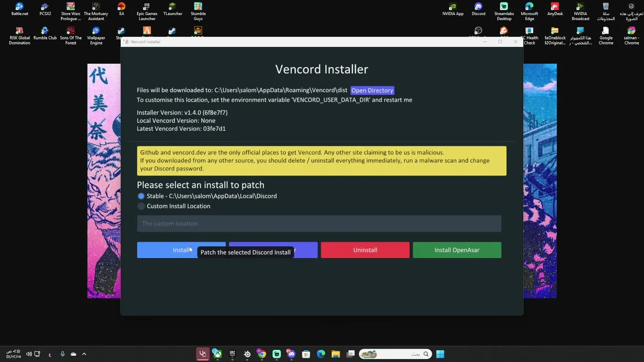
Task: Open File Explorer from the taskbar
Action: coord(336,354)
